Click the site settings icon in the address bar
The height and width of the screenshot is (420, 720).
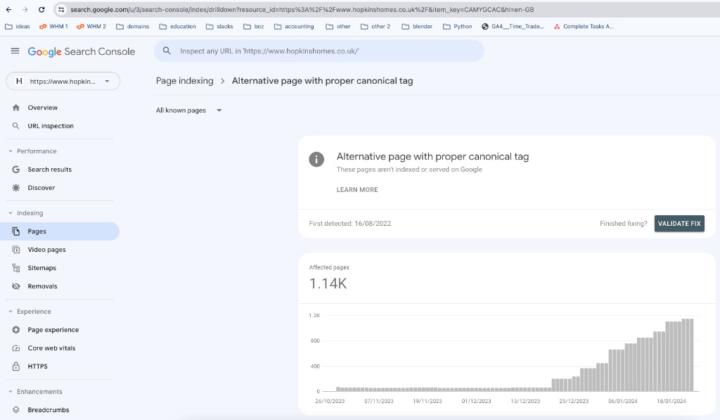click(x=61, y=10)
